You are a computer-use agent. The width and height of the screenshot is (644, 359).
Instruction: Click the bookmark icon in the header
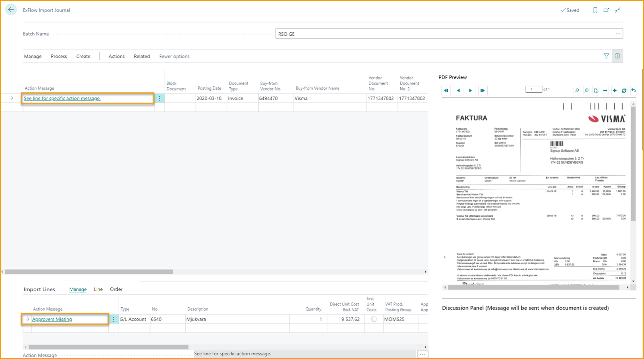click(595, 10)
